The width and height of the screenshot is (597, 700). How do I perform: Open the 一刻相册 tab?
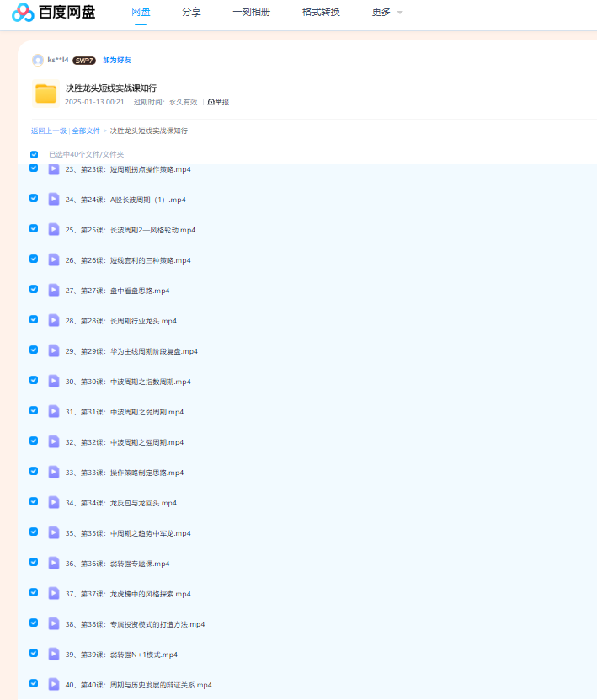pyautogui.click(x=252, y=13)
